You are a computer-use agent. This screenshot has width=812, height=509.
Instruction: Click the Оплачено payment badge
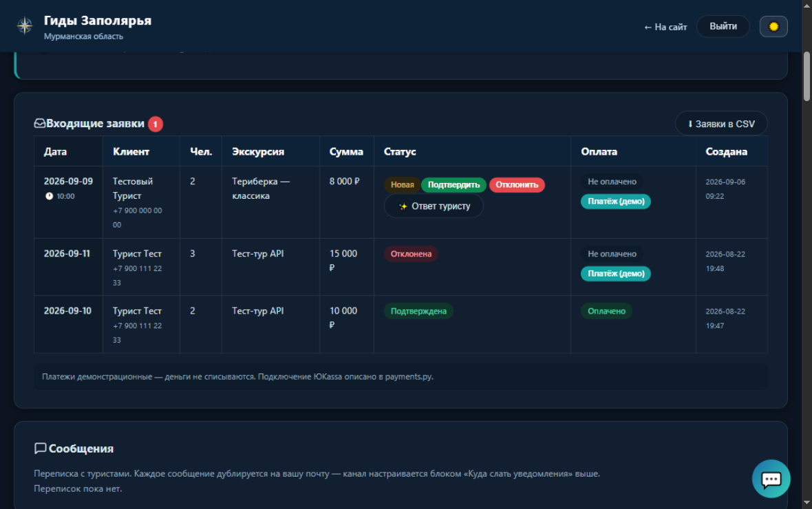[x=606, y=311]
